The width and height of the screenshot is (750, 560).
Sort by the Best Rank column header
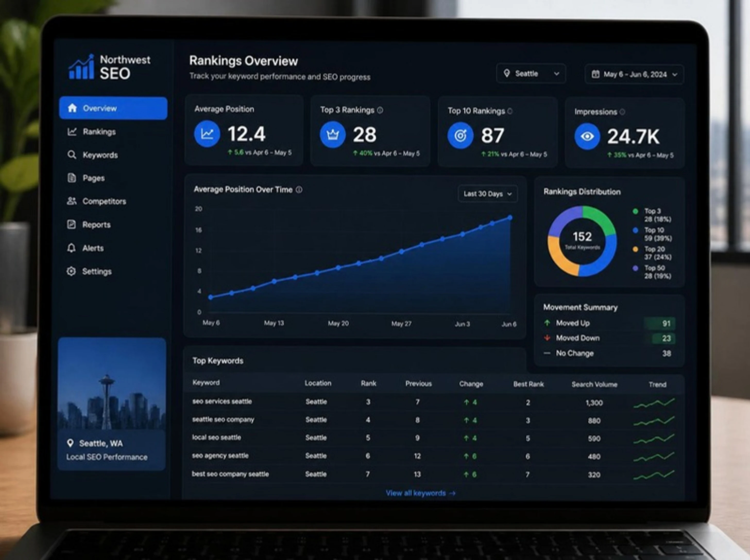tap(528, 384)
